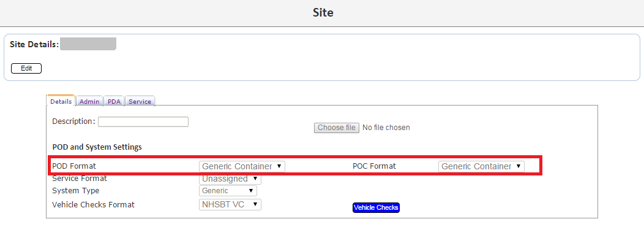The height and width of the screenshot is (227, 644).
Task: Open the Vehicle Checks Format dropdown
Action: point(230,204)
